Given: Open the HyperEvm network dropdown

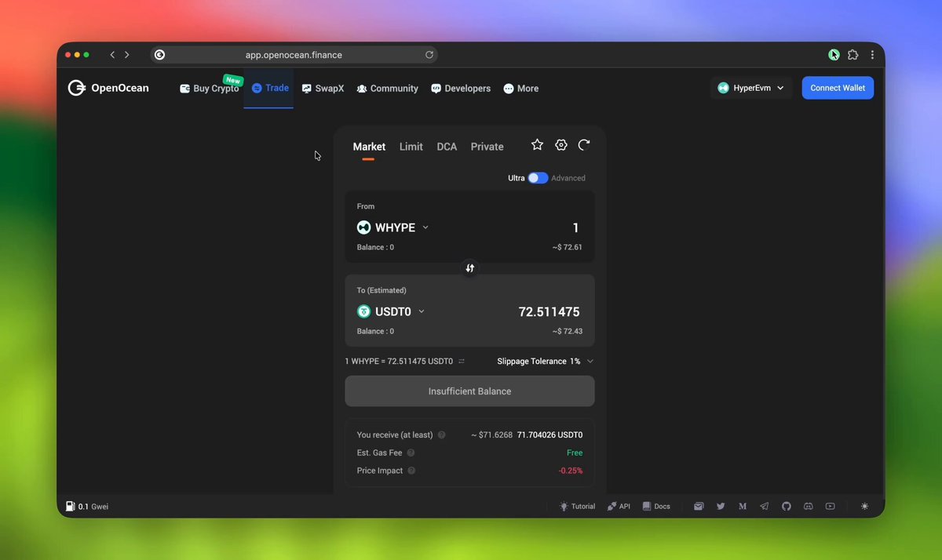Looking at the screenshot, I should [750, 88].
